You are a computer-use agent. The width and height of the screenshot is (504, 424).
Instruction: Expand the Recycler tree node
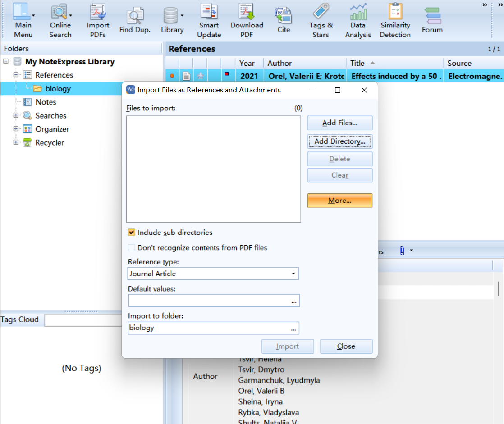16,142
